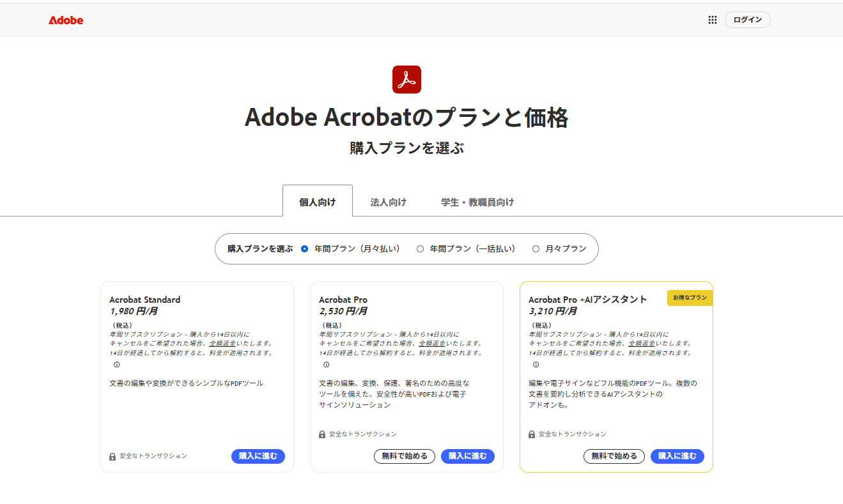Select the 年間プラン（月々払い）radio button
The image size is (843, 504).
coord(304,248)
